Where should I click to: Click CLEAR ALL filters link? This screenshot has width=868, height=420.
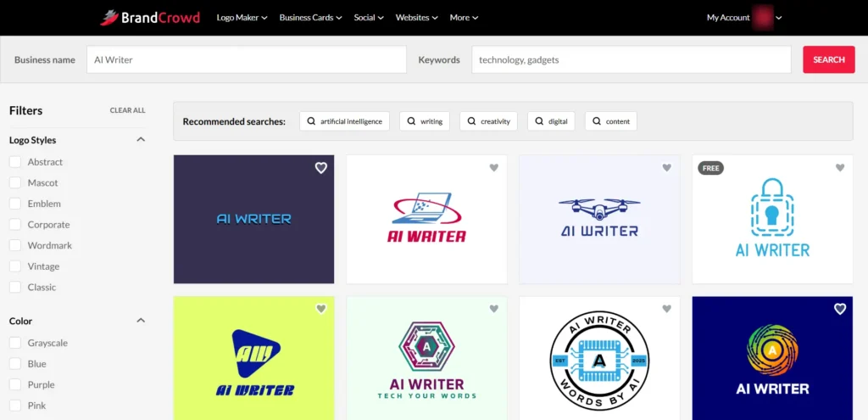click(x=127, y=110)
